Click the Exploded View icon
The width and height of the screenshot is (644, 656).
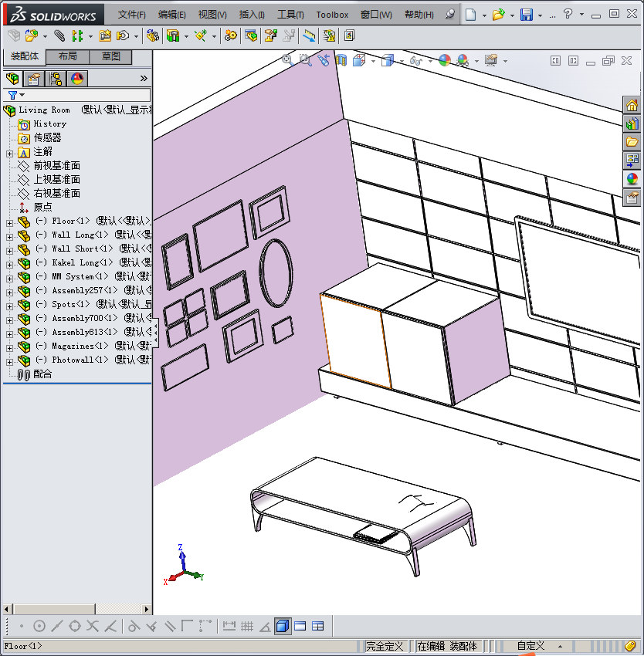[271, 36]
